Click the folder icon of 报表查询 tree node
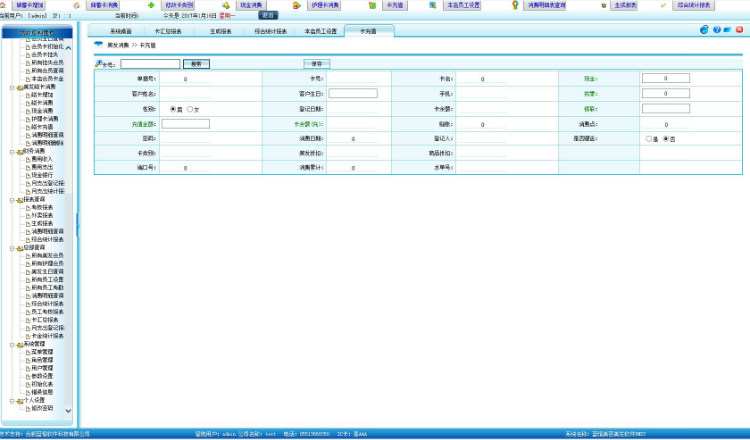 [20, 200]
